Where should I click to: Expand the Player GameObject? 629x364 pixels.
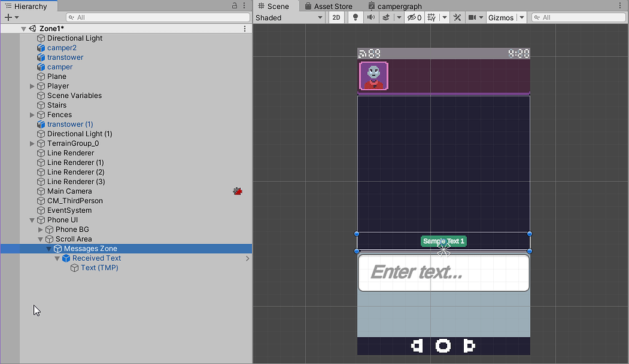pos(31,86)
